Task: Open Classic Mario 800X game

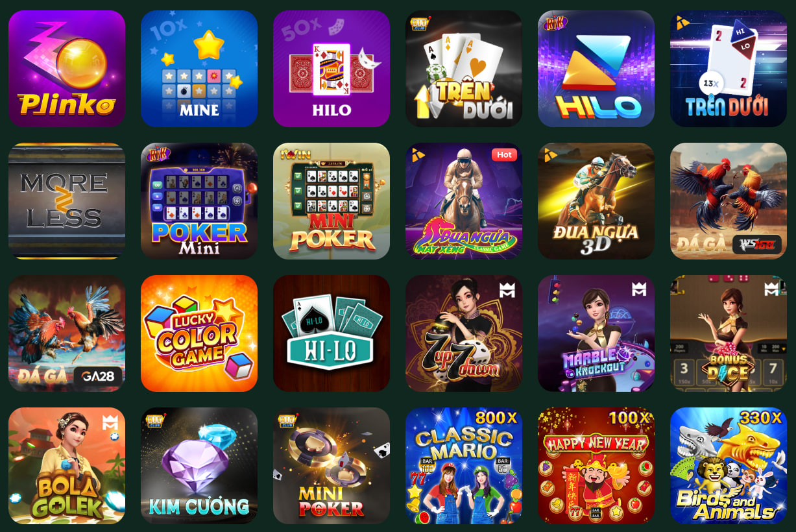Action: point(464,466)
